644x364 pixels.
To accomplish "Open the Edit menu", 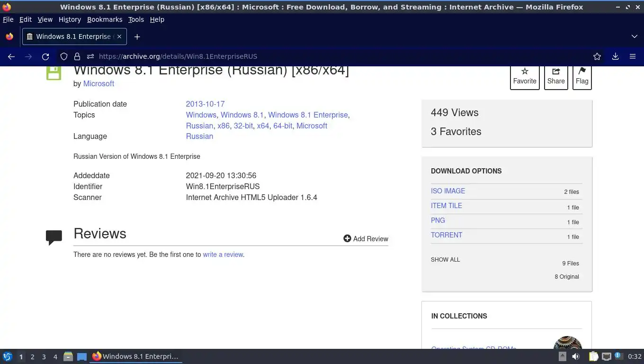I will click(26, 19).
